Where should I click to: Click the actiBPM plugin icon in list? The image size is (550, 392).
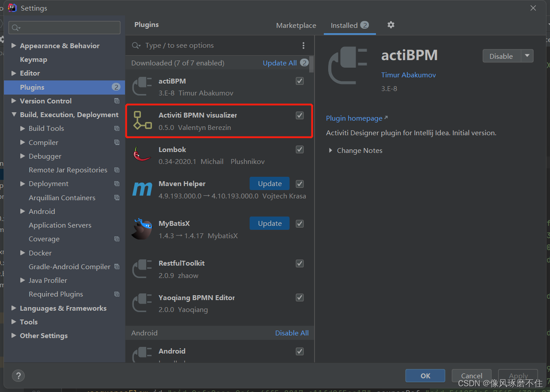pyautogui.click(x=142, y=87)
